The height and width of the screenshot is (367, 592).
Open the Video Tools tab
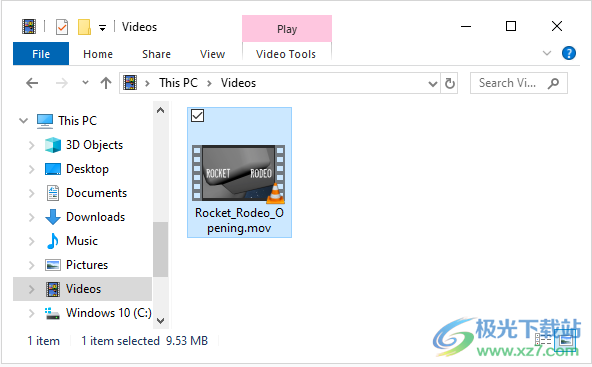(286, 54)
